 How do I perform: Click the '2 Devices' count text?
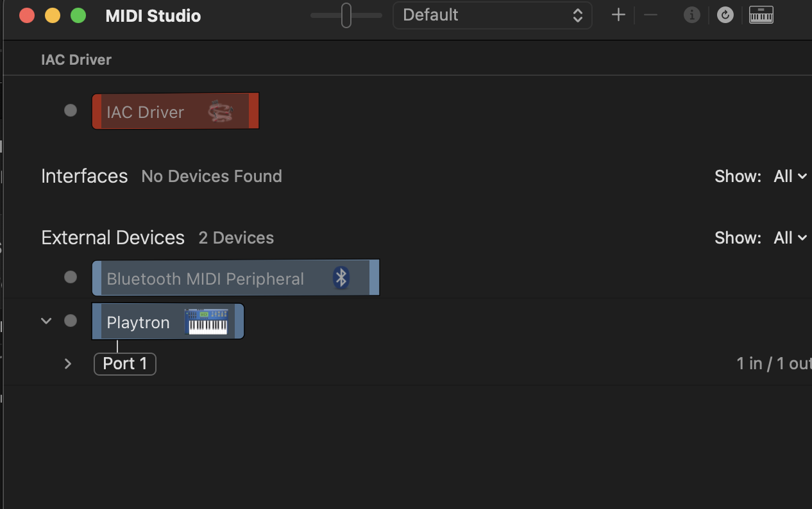236,238
